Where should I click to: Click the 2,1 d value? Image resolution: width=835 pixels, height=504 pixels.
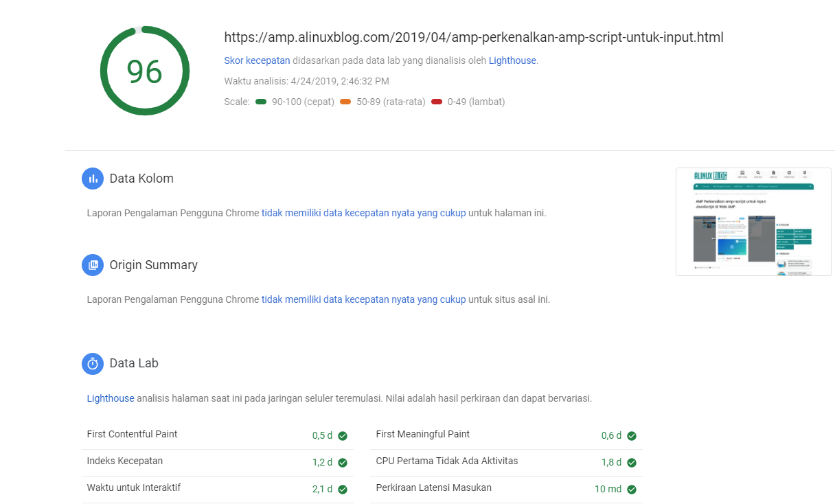coord(322,489)
